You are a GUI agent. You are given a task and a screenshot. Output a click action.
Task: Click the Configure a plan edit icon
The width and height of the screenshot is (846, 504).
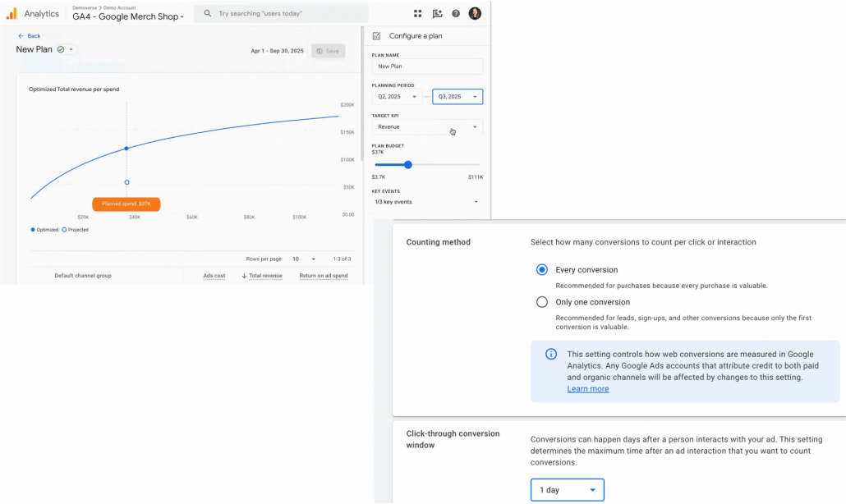(376, 36)
